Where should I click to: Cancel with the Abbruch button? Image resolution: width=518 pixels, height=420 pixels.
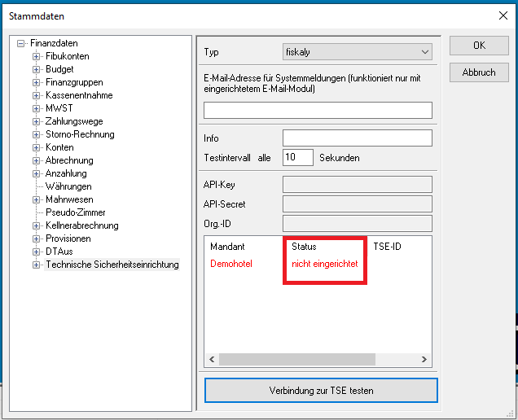pyautogui.click(x=479, y=72)
